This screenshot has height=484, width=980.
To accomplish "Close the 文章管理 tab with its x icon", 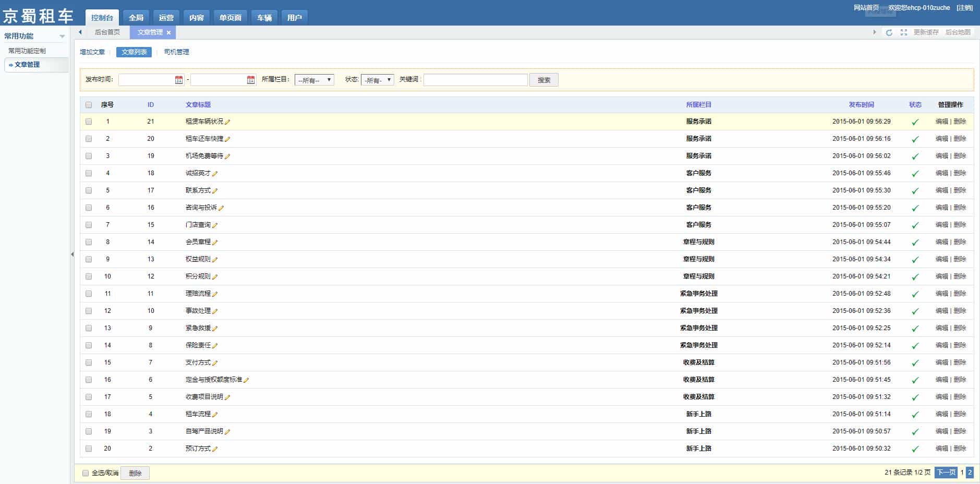I will click(x=168, y=32).
